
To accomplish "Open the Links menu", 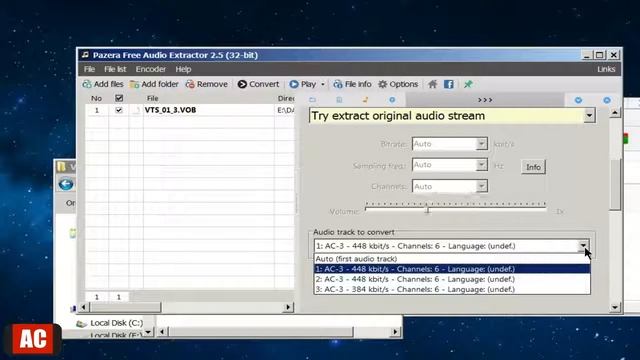I will pos(606,69).
